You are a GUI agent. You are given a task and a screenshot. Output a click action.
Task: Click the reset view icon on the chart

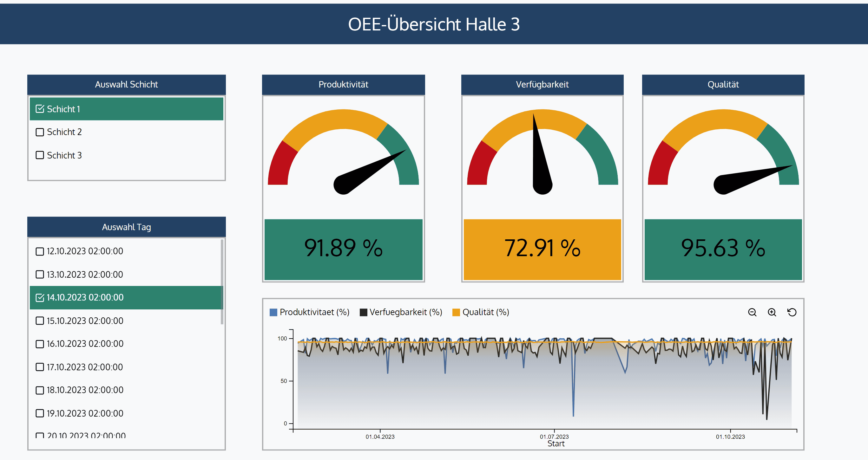(792, 313)
